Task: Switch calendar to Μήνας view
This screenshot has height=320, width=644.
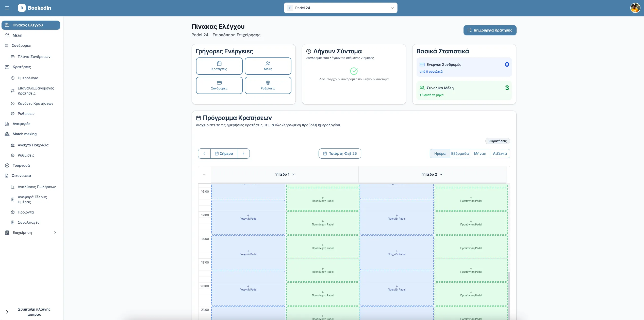Action: pos(480,154)
